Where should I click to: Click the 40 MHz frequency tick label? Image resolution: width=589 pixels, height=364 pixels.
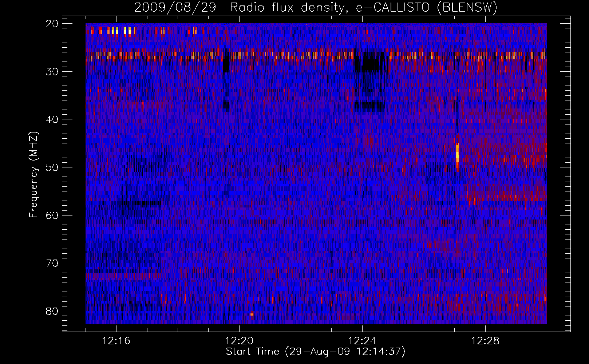click(x=52, y=119)
